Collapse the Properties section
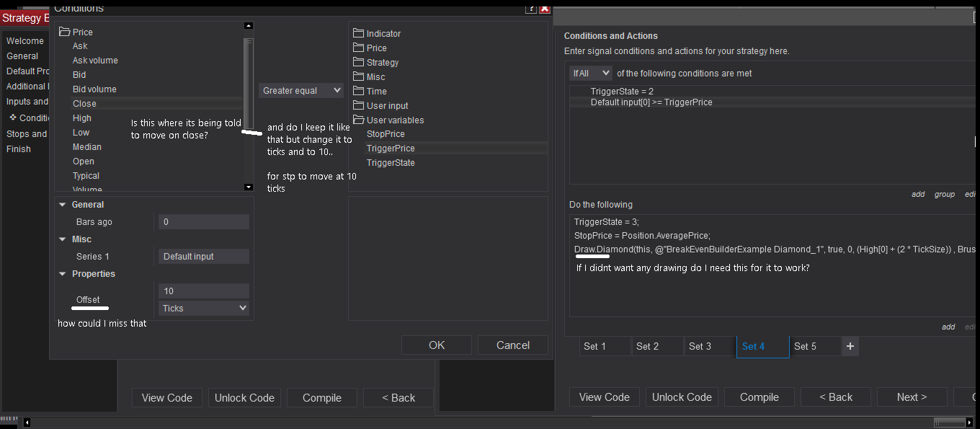The height and width of the screenshot is (429, 980). click(63, 274)
